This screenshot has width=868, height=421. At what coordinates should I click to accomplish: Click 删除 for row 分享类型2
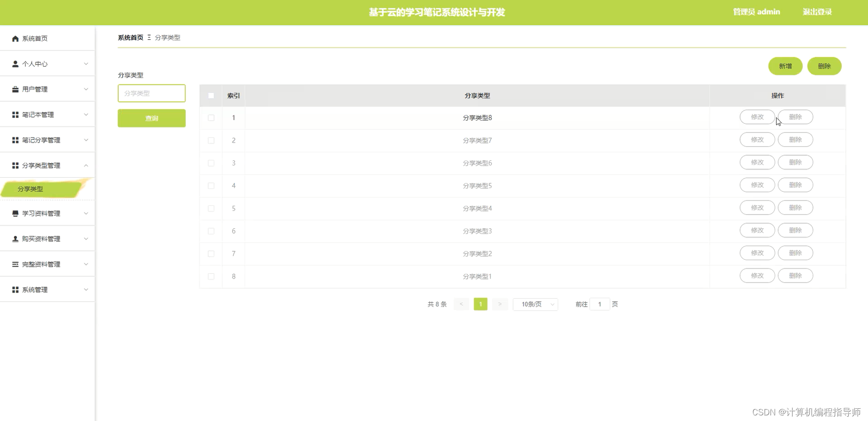click(x=795, y=253)
